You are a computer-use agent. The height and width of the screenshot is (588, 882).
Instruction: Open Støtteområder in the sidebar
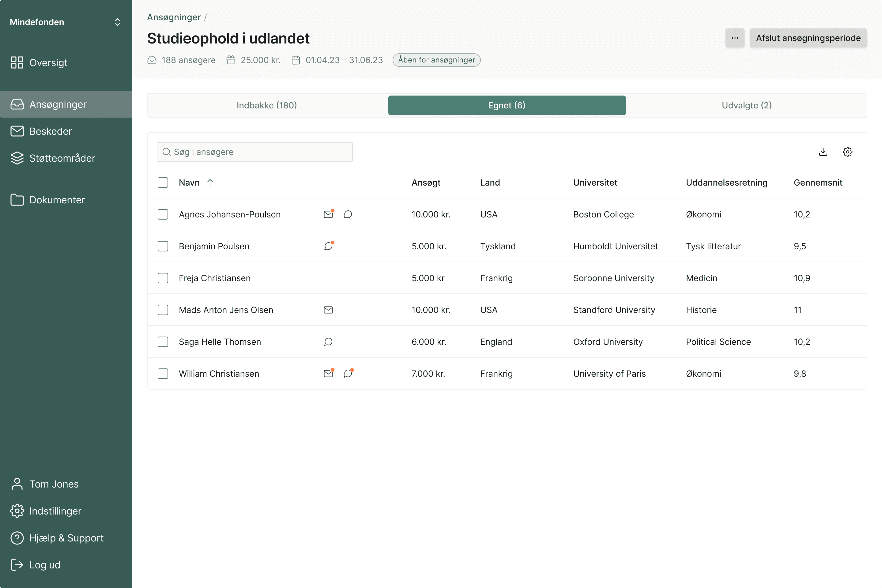pos(62,158)
